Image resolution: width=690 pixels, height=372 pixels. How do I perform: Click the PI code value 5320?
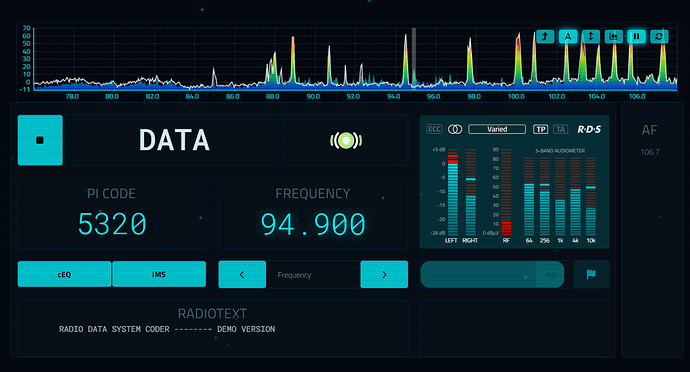click(x=112, y=224)
